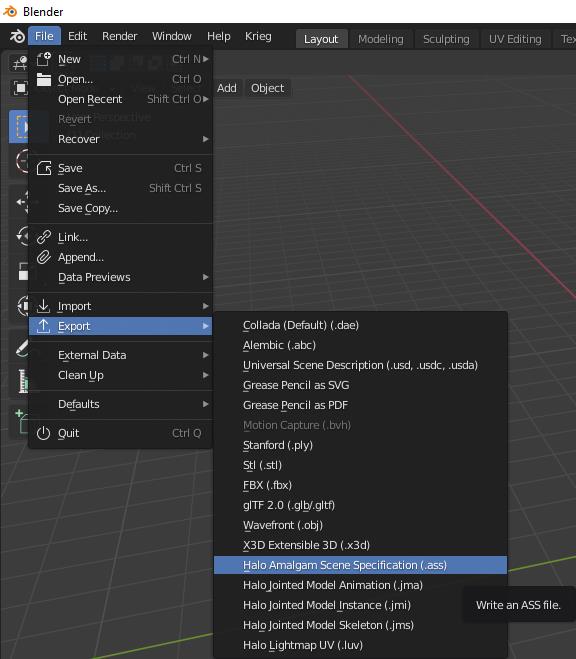Choose Save from the File menu
Viewport: 576px width, 659px height.
click(x=121, y=168)
